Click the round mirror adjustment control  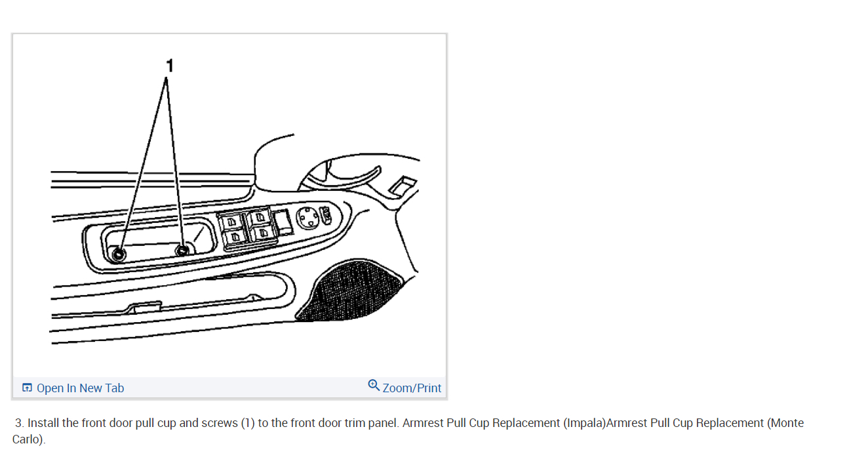[x=306, y=218]
